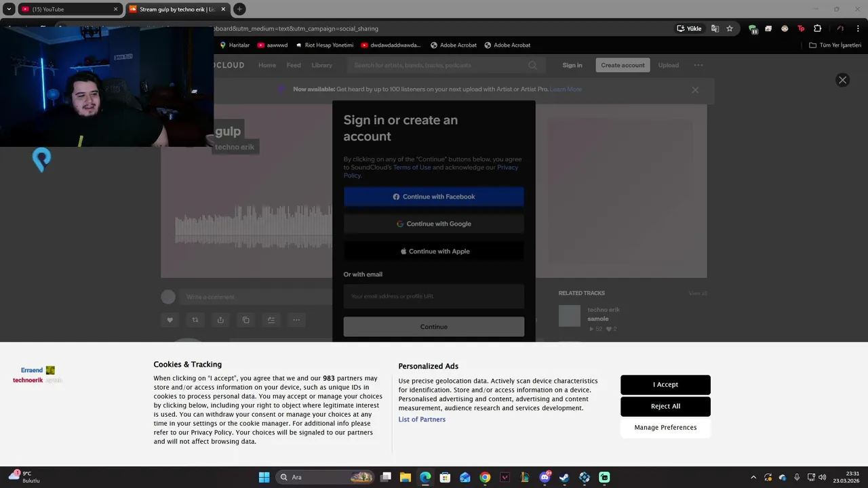Click the taskbar Ara search box
This screenshot has height=488, width=868.
pyautogui.click(x=325, y=477)
